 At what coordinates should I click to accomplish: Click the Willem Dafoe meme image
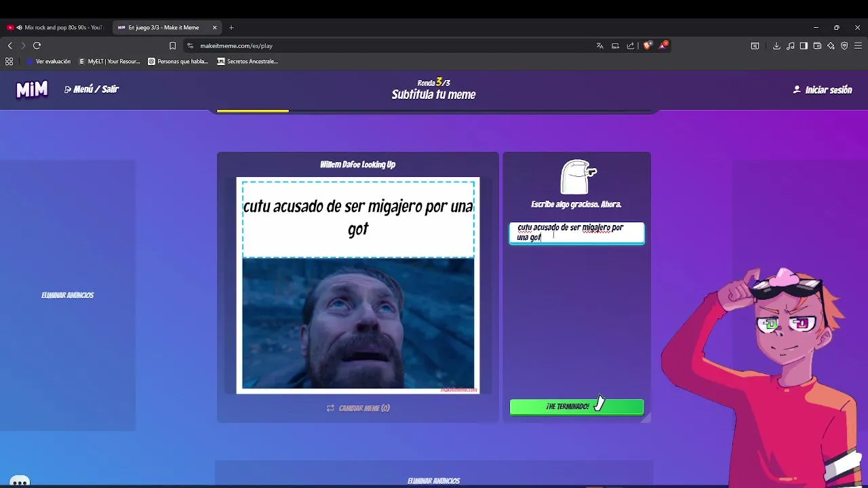click(358, 323)
